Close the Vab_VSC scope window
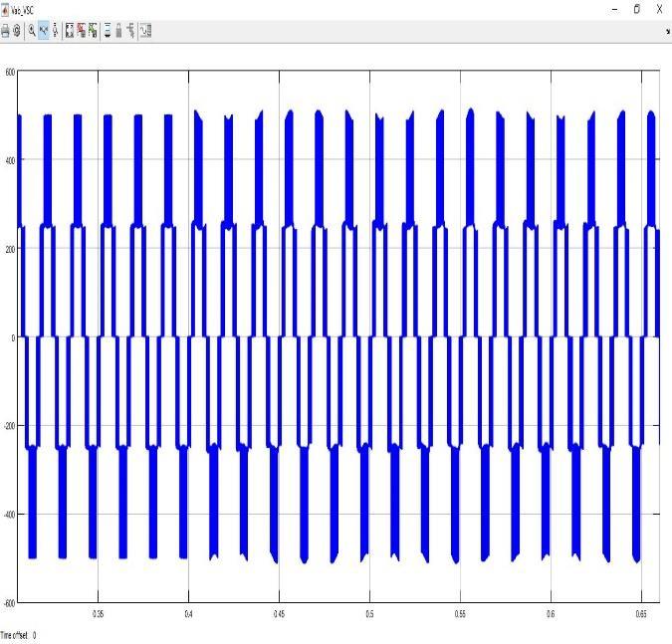This screenshot has height=644, width=672. (660, 9)
